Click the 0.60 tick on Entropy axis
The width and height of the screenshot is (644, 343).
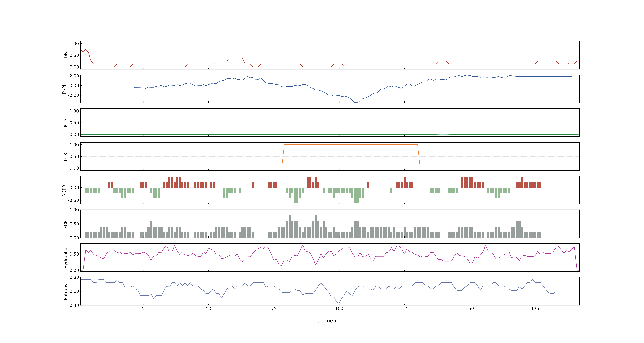pyautogui.click(x=74, y=291)
